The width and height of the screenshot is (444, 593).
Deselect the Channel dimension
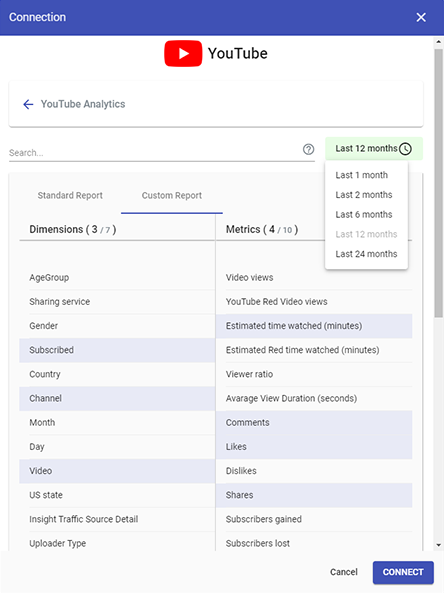tap(117, 399)
